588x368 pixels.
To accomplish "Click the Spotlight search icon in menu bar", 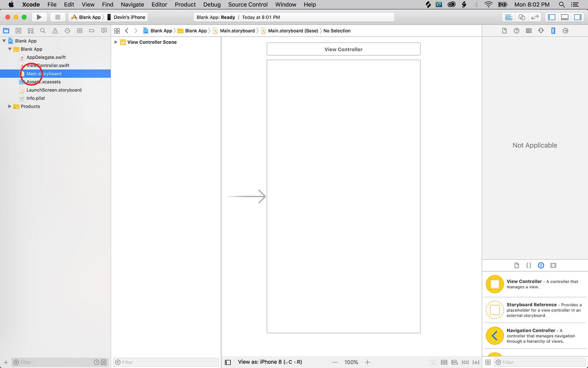I will coord(562,5).
